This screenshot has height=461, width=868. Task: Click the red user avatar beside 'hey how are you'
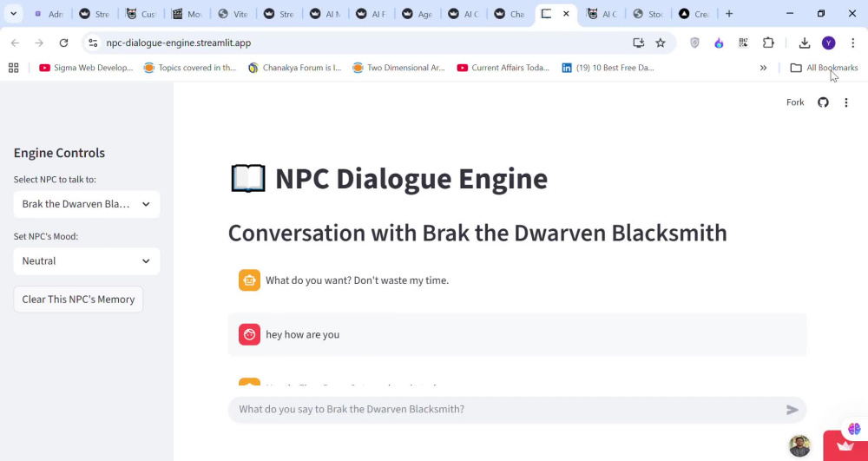[249, 334]
